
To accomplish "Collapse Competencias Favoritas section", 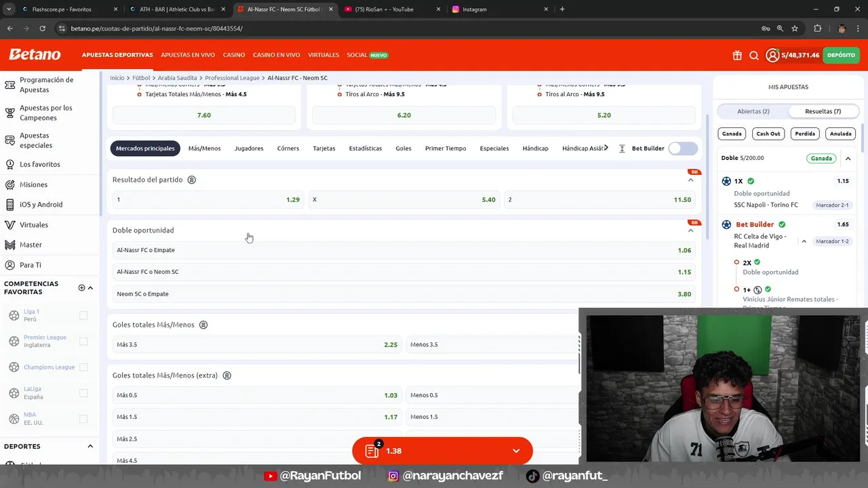I will click(90, 288).
